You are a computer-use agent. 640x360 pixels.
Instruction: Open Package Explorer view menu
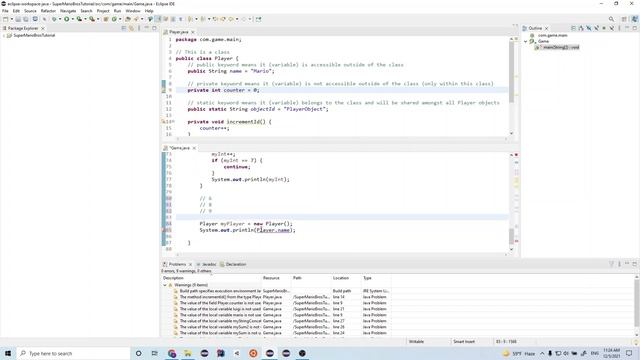click(139, 28)
